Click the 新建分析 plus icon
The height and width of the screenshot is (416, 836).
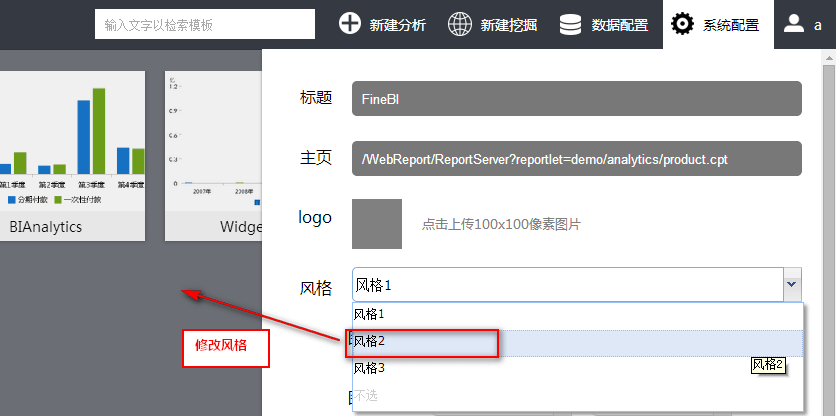click(x=350, y=24)
